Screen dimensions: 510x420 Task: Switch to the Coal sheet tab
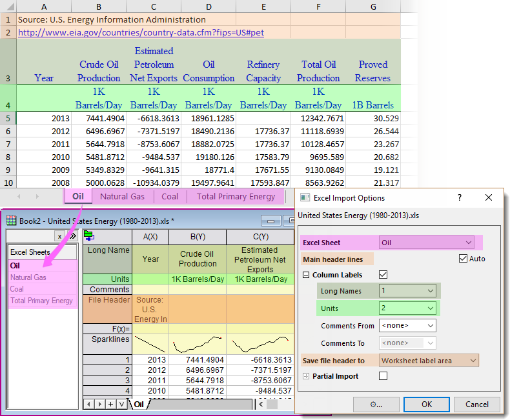click(170, 196)
